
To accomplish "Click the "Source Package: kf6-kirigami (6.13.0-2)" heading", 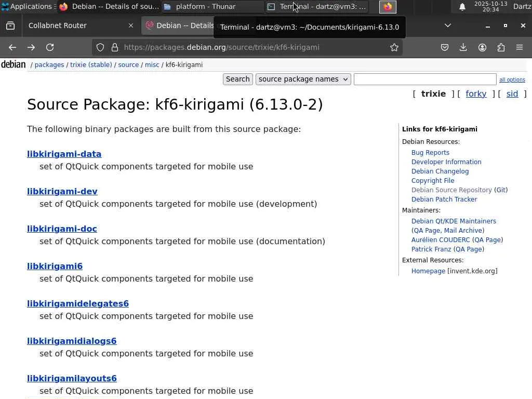I will (x=175, y=104).
